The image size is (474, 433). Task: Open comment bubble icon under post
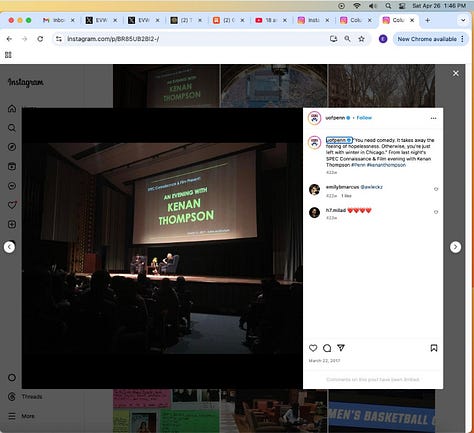click(327, 348)
